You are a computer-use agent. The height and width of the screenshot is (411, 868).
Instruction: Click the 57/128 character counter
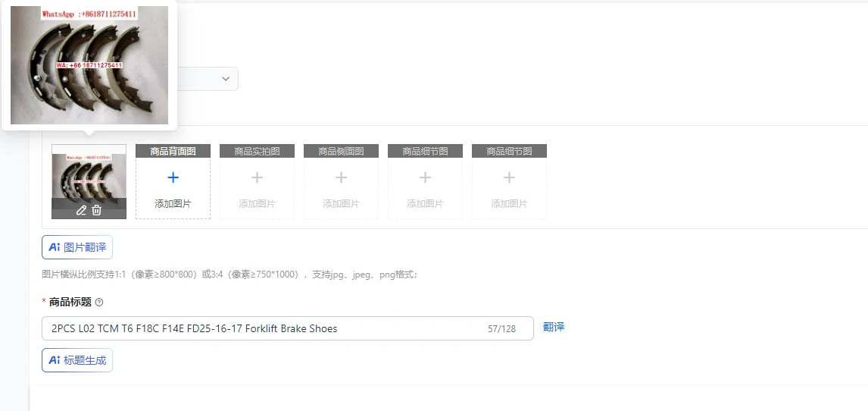tap(501, 329)
